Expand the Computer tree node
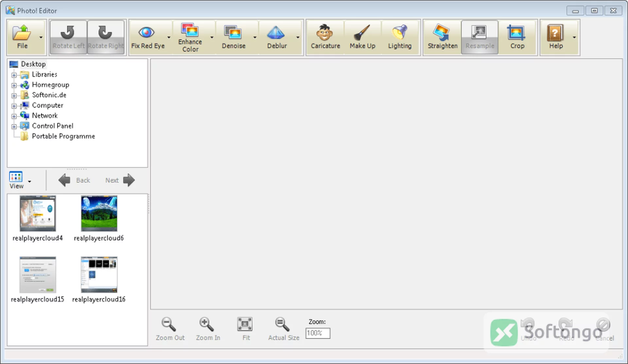 [14, 106]
